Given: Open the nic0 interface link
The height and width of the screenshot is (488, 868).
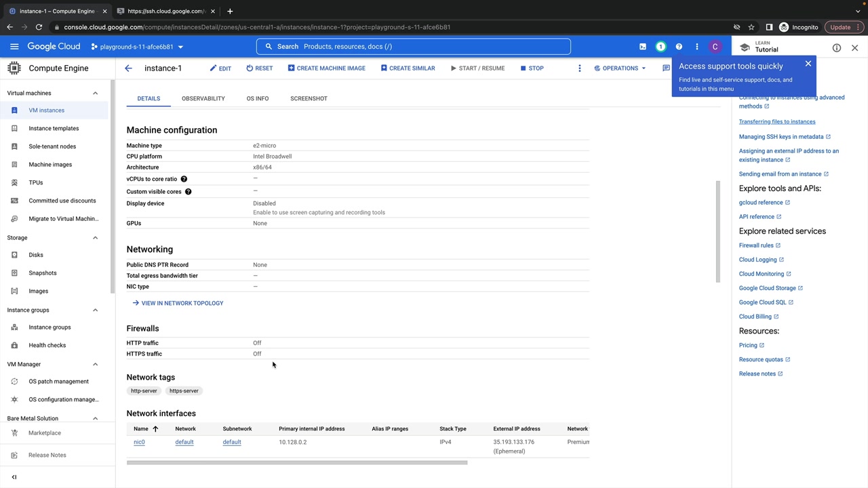Looking at the screenshot, I should 139,443.
